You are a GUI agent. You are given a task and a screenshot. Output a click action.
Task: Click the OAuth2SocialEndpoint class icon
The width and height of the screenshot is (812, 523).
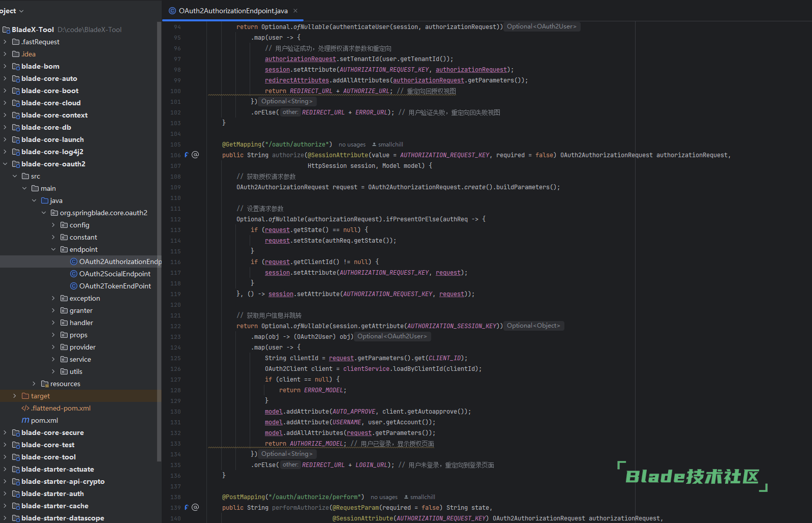74,274
